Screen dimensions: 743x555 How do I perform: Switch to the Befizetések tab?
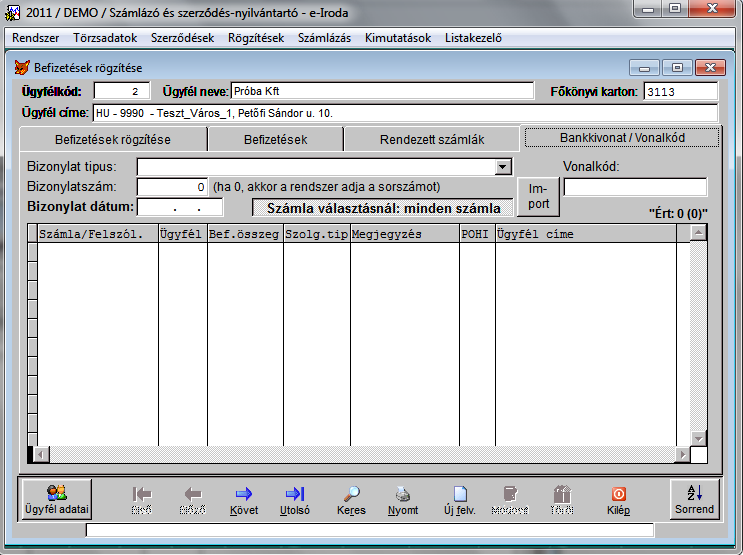point(275,140)
